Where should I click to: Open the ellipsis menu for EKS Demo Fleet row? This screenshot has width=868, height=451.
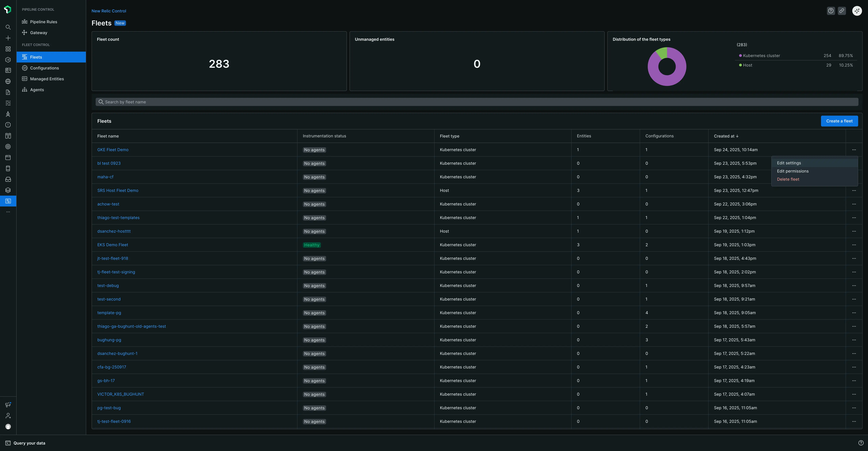coord(854,245)
